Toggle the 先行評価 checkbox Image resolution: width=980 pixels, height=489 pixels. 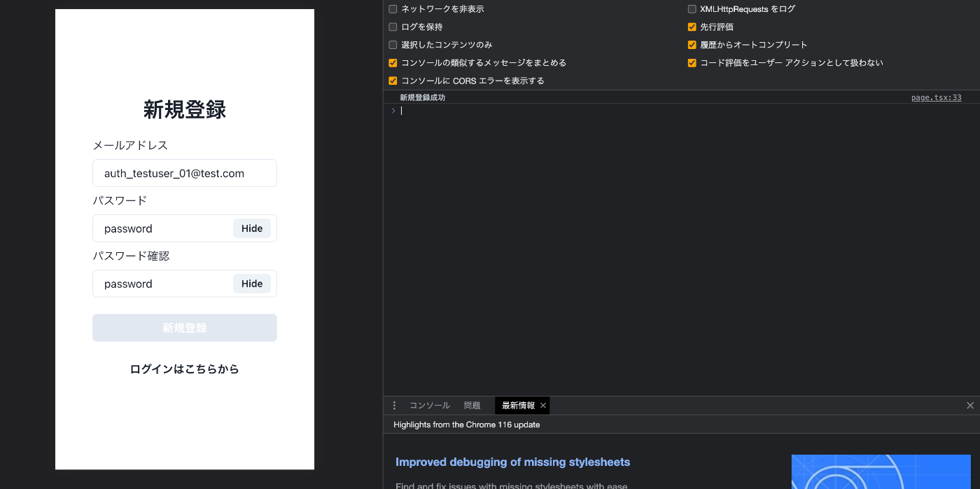[692, 27]
